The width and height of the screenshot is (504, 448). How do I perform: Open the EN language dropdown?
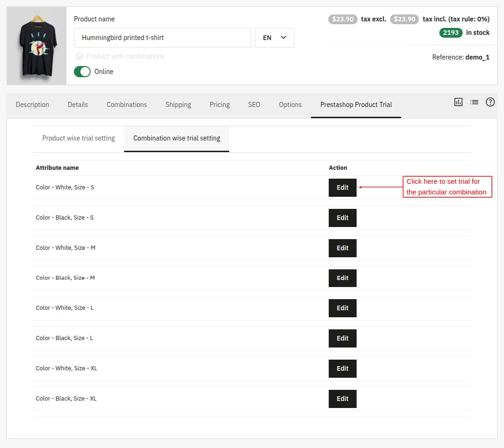tap(274, 38)
